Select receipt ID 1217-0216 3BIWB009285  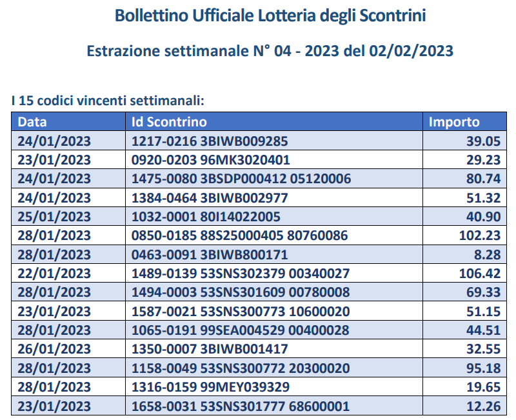click(x=210, y=141)
